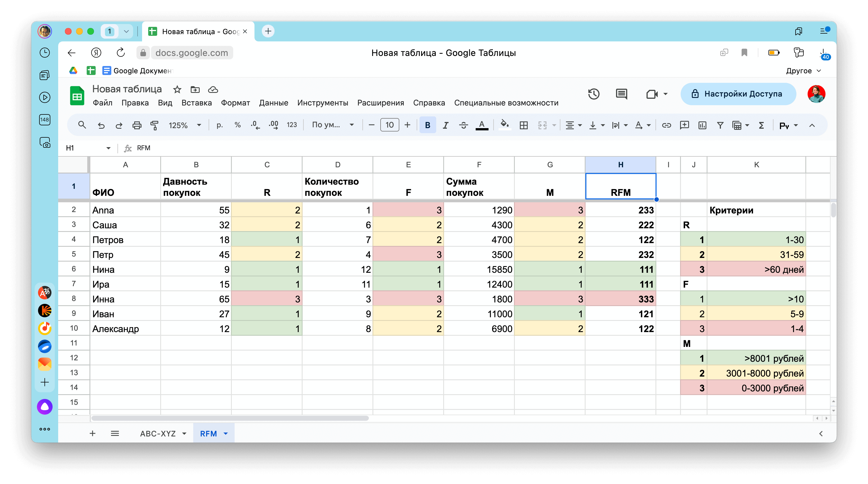This screenshot has height=484, width=868.
Task: Add a new sheet with plus button
Action: (92, 433)
